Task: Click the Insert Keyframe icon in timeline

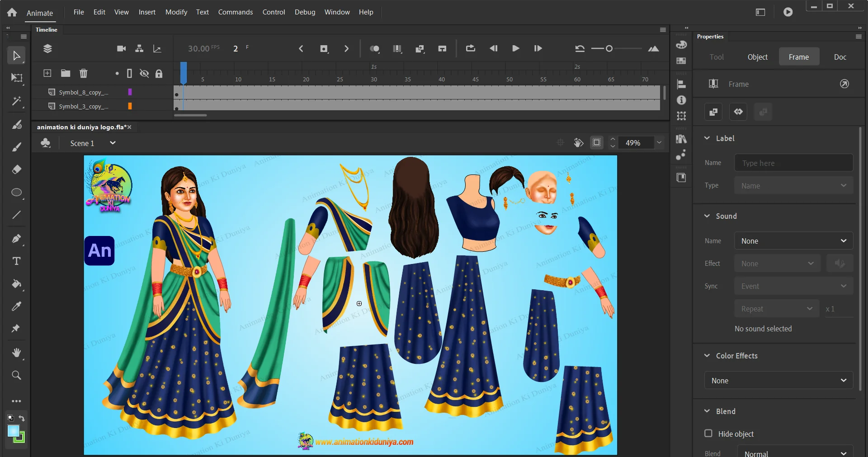Action: (x=324, y=49)
